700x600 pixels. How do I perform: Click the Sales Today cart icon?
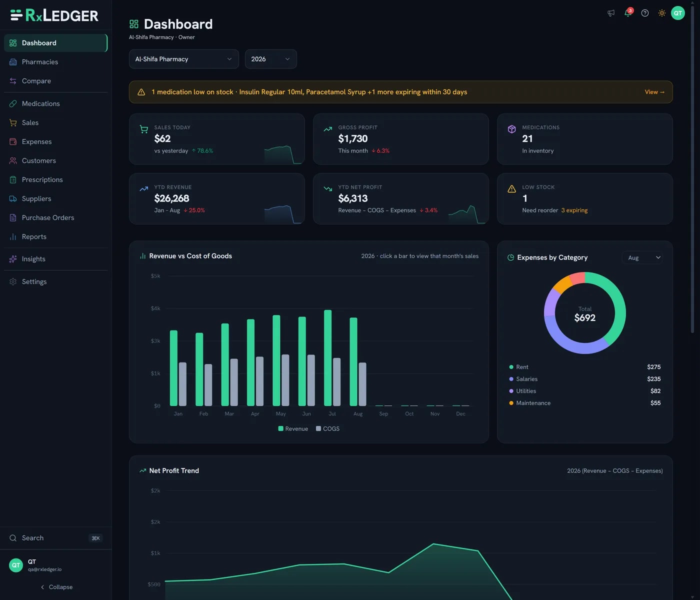(144, 129)
